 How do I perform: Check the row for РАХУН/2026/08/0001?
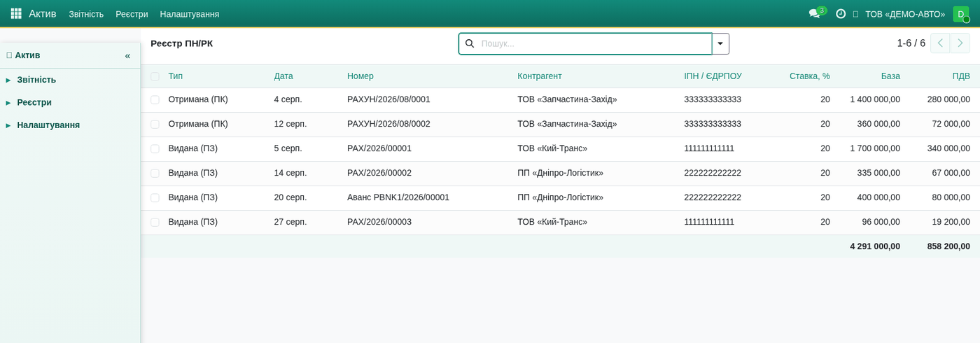[x=155, y=100]
